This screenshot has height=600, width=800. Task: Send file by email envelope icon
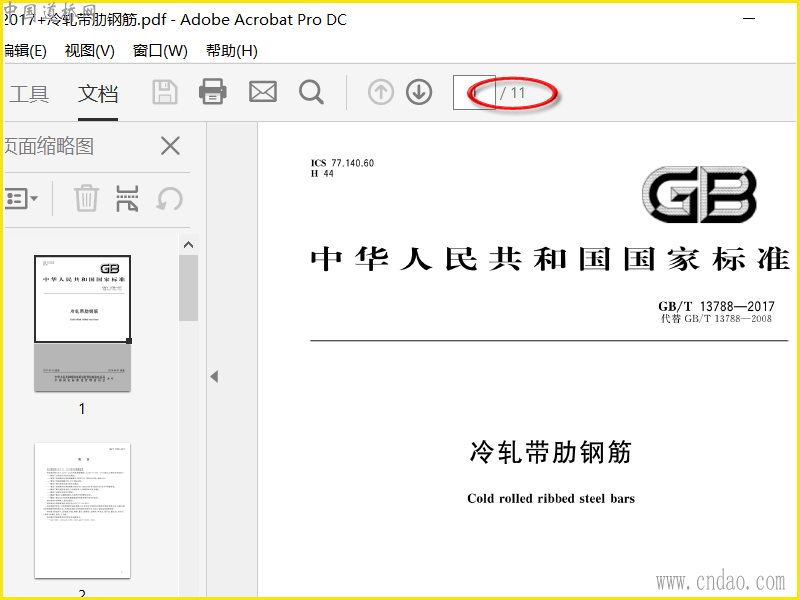pyautogui.click(x=263, y=92)
